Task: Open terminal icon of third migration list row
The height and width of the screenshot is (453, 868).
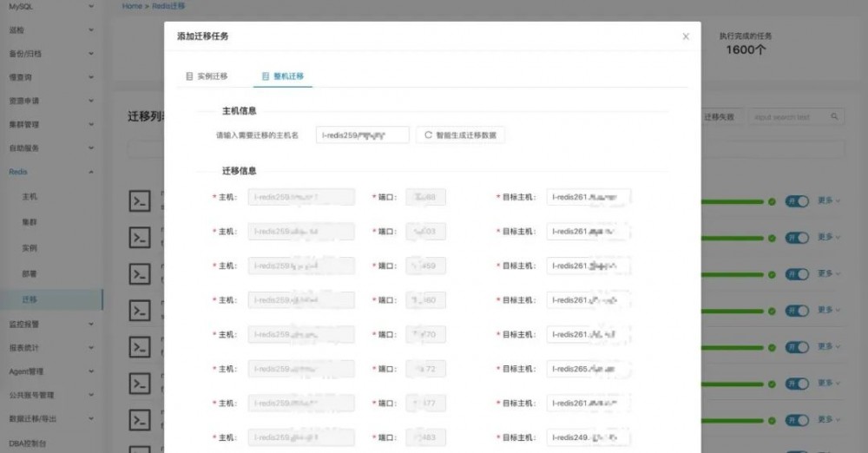Action: [140, 274]
